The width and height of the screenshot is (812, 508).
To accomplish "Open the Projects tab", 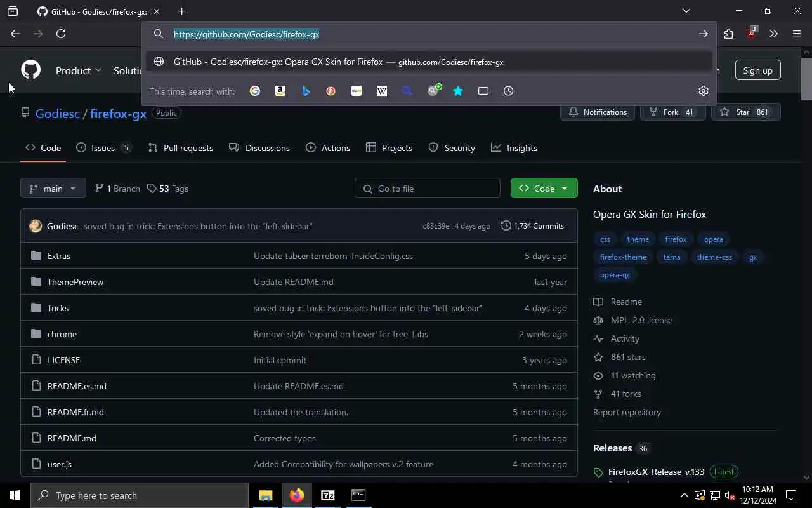I will tap(390, 148).
